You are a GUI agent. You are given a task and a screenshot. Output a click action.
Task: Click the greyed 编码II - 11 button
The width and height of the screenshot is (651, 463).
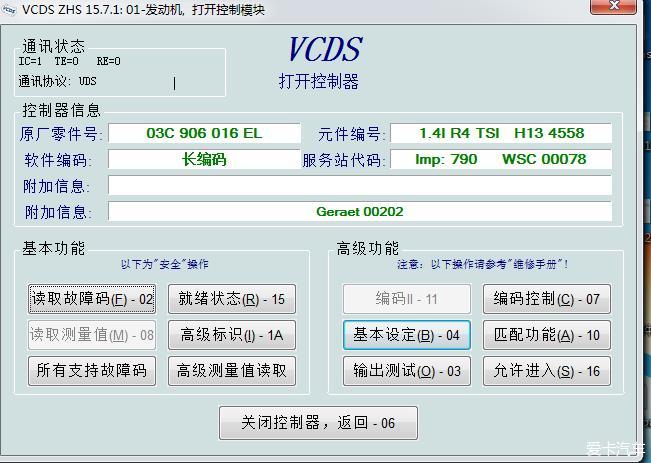pyautogui.click(x=407, y=299)
